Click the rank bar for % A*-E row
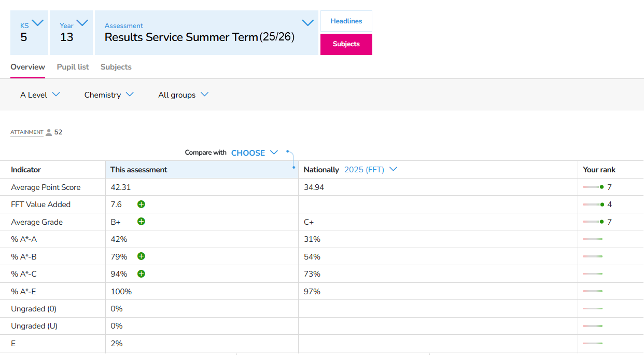644x355 pixels. tap(593, 291)
